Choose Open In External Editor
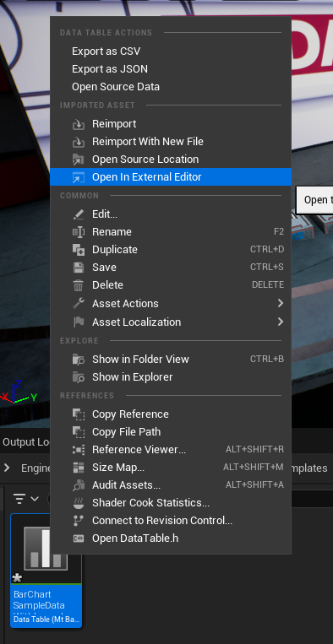The width and height of the screenshot is (333, 644). 171,177
